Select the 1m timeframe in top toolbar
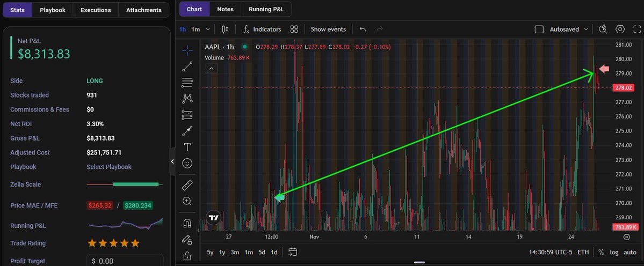Viewport: 644px width, 266px height. coord(196,29)
